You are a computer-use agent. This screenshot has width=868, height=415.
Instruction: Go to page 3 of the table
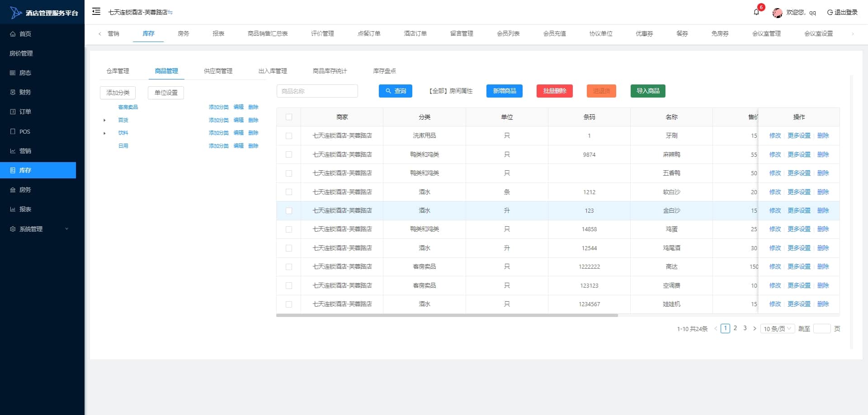(745, 328)
